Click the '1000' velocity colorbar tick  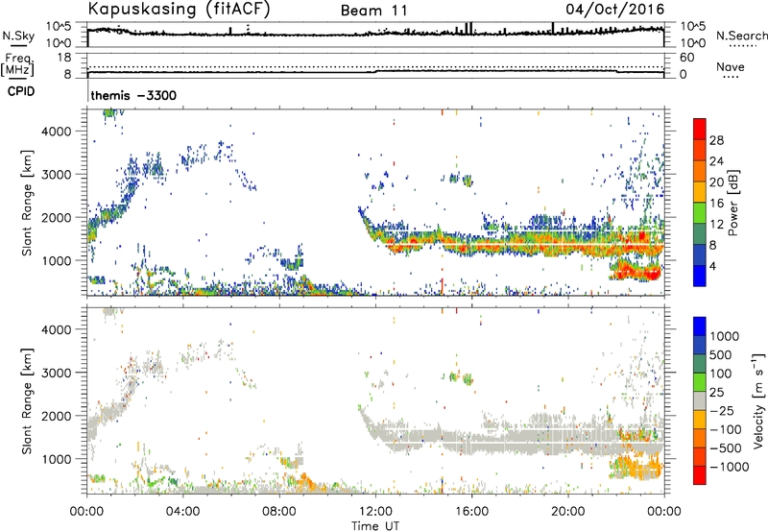click(724, 336)
